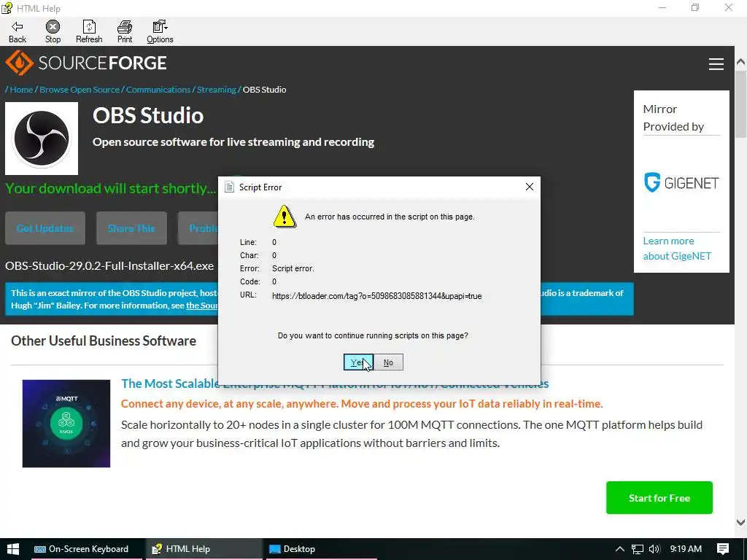Go to Home breadcrumb link

[21, 90]
